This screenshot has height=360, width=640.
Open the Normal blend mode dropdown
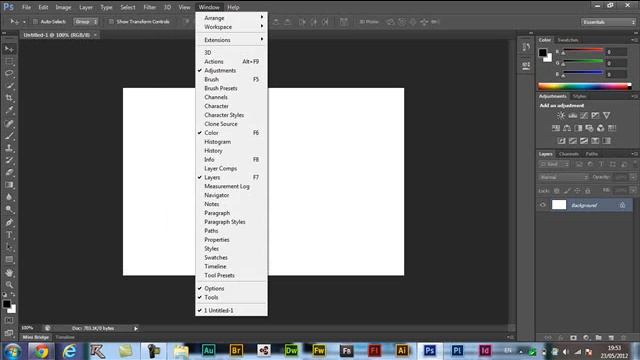563,178
